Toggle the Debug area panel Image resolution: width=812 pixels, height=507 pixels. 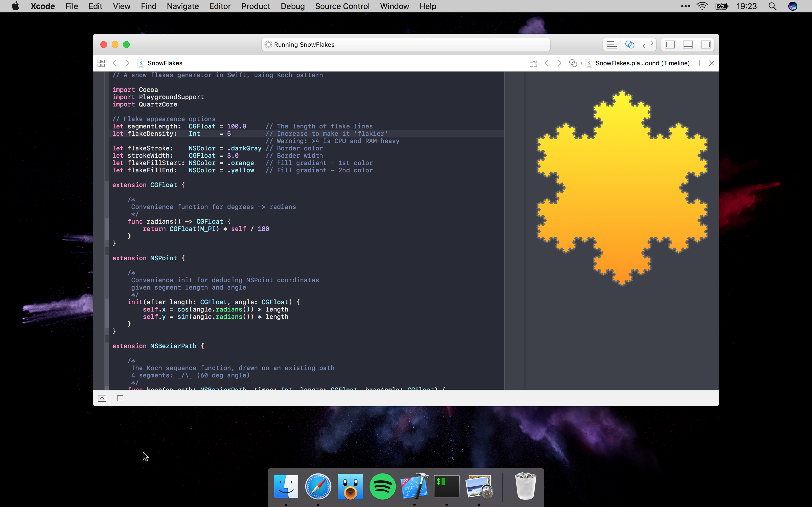point(688,45)
